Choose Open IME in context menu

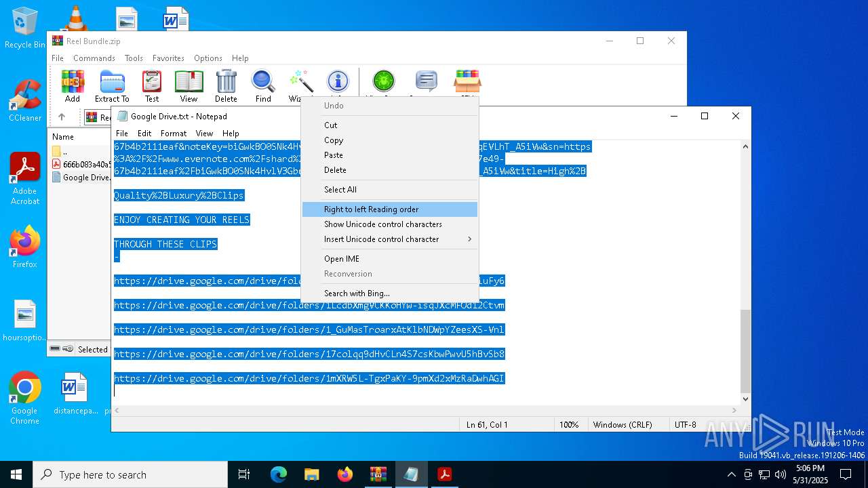pos(390,259)
